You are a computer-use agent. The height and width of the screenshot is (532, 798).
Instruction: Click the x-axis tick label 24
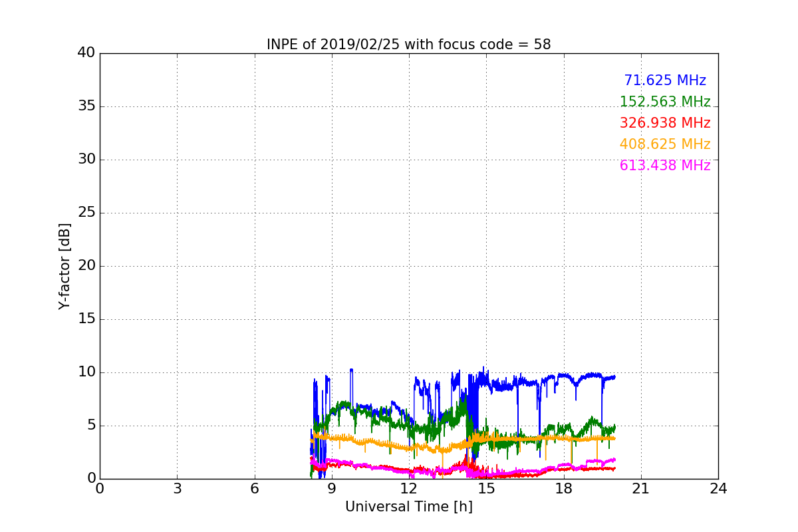tap(718, 488)
